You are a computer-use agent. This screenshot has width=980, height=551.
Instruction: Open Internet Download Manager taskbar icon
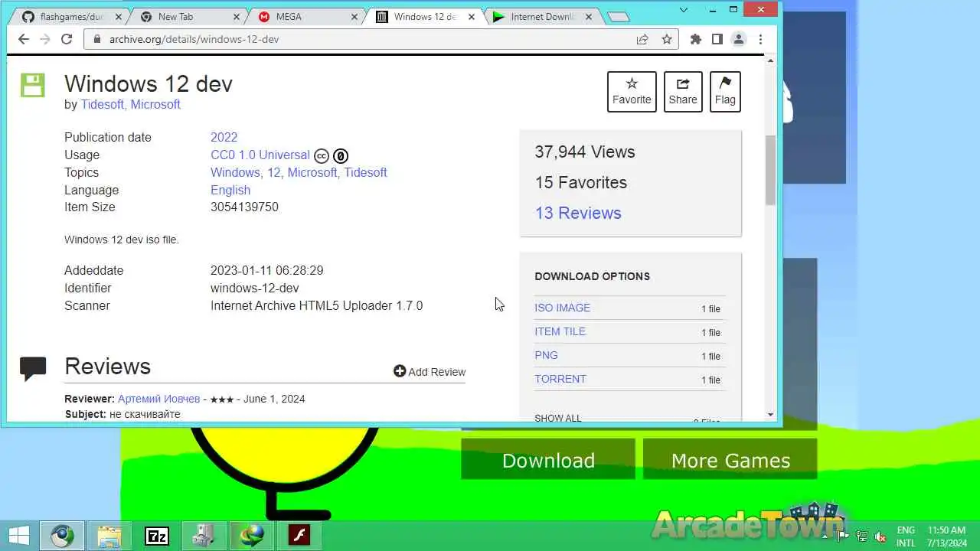(x=252, y=536)
